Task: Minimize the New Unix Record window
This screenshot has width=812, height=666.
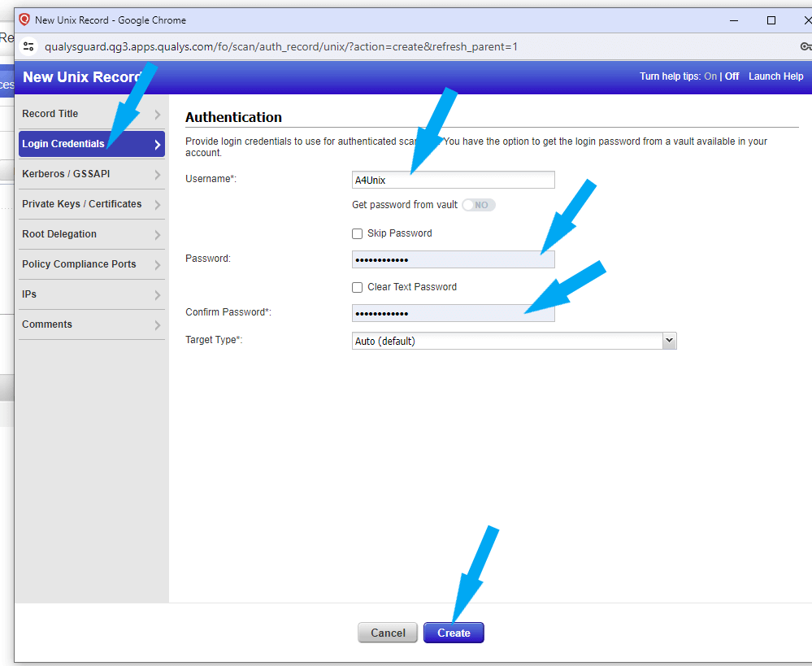Action: 734,20
